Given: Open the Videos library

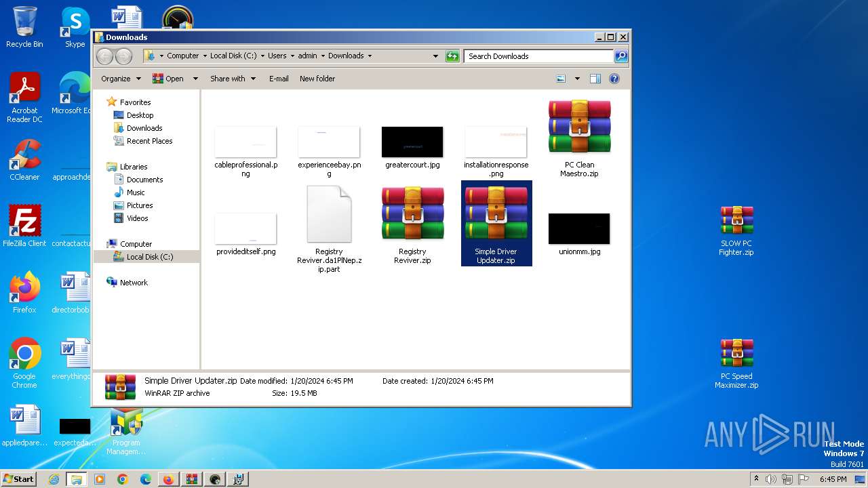Looking at the screenshot, I should [x=137, y=218].
